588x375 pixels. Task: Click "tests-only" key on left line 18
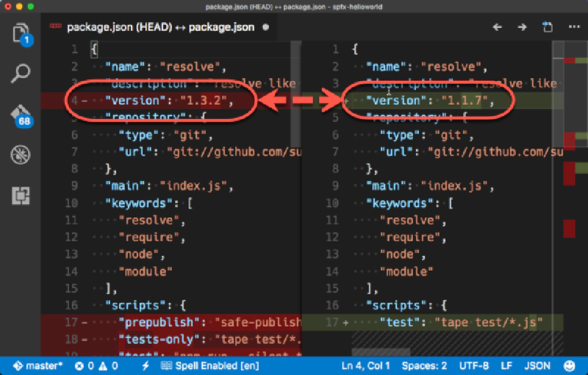tap(159, 339)
